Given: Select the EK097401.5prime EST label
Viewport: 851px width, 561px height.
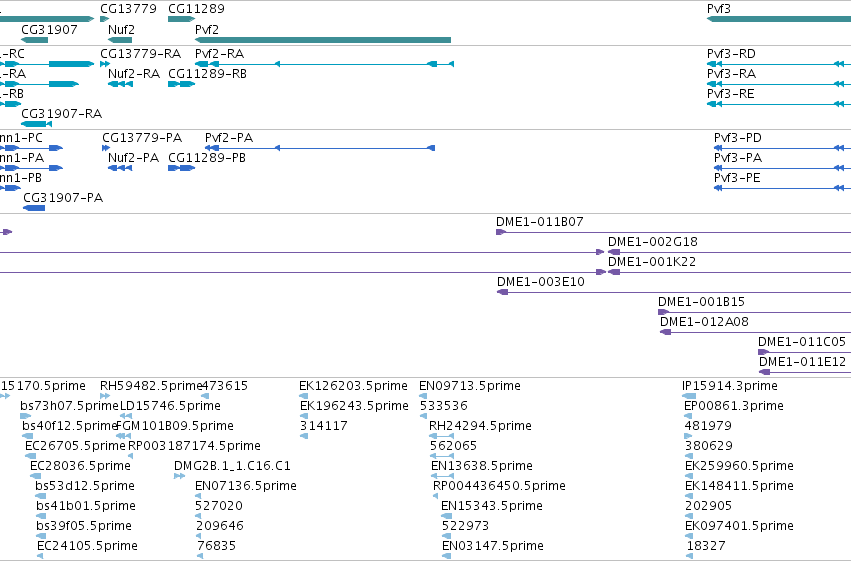Looking at the screenshot, I should tap(739, 527).
